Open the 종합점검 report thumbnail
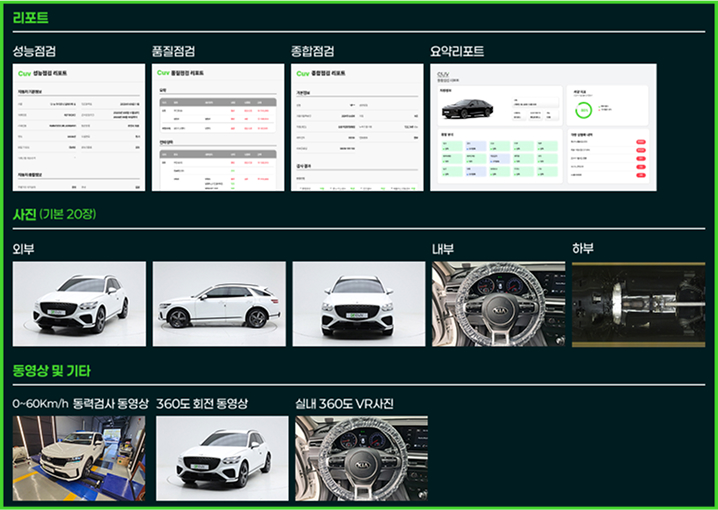This screenshot has width=718, height=510. coord(358,127)
